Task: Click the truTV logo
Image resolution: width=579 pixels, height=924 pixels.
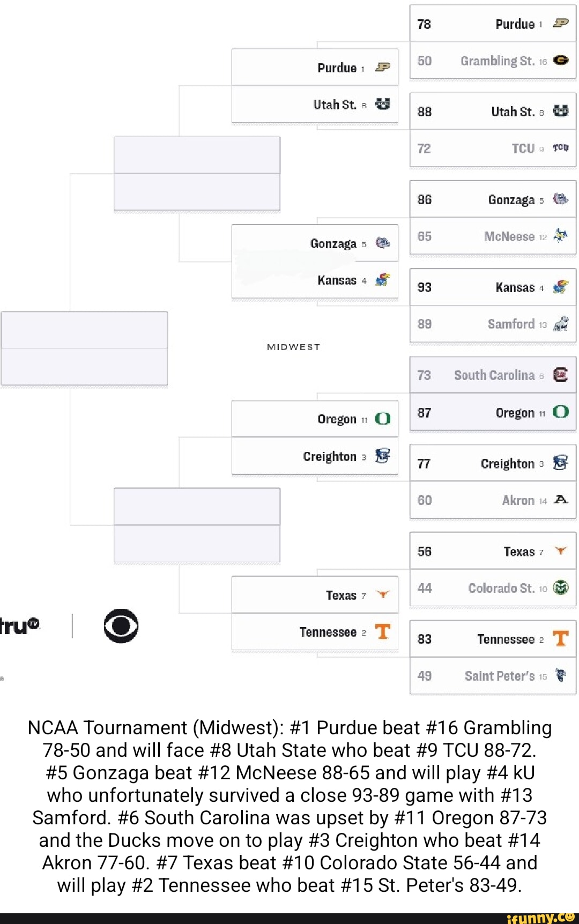Action: (19, 625)
